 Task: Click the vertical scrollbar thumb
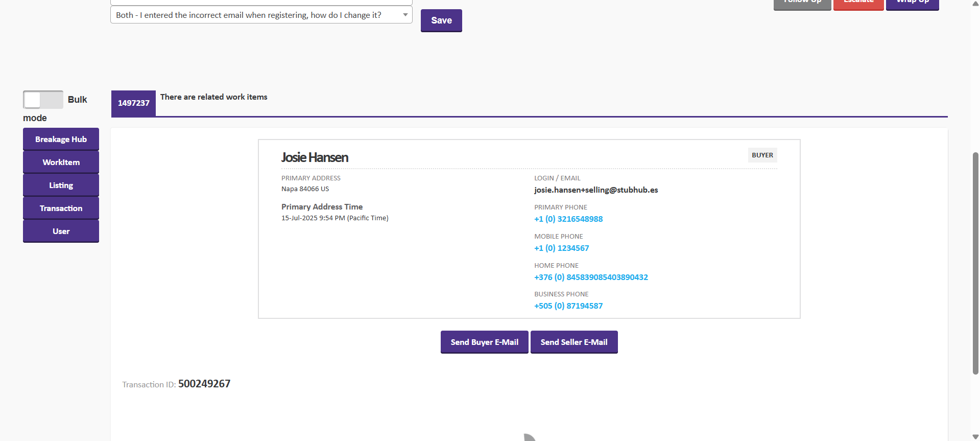[x=975, y=263]
